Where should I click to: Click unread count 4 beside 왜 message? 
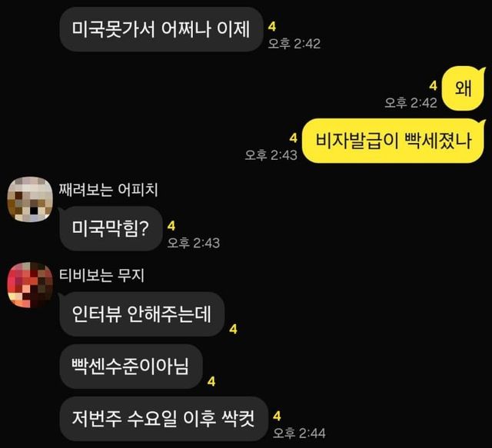(434, 85)
